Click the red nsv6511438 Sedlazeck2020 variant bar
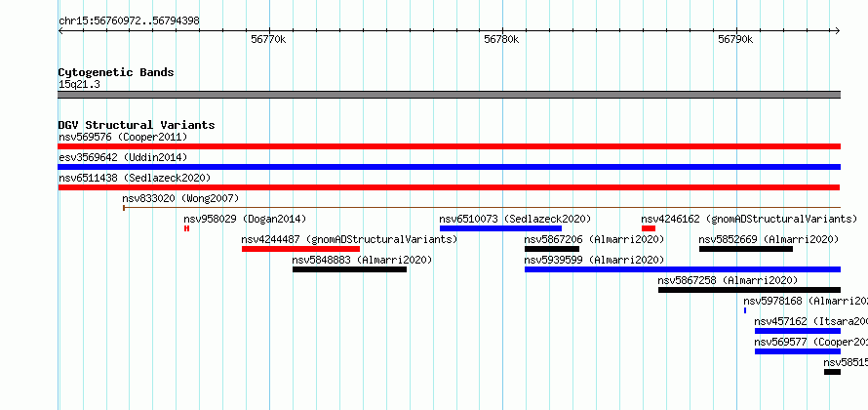Viewport: 868px width, 410px height. 450,187
